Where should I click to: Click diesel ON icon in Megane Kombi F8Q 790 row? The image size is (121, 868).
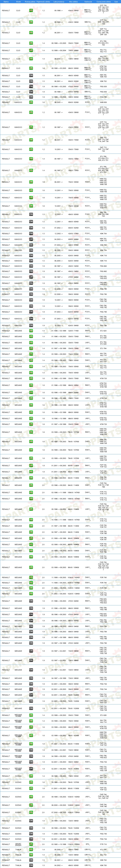click(31, 756)
